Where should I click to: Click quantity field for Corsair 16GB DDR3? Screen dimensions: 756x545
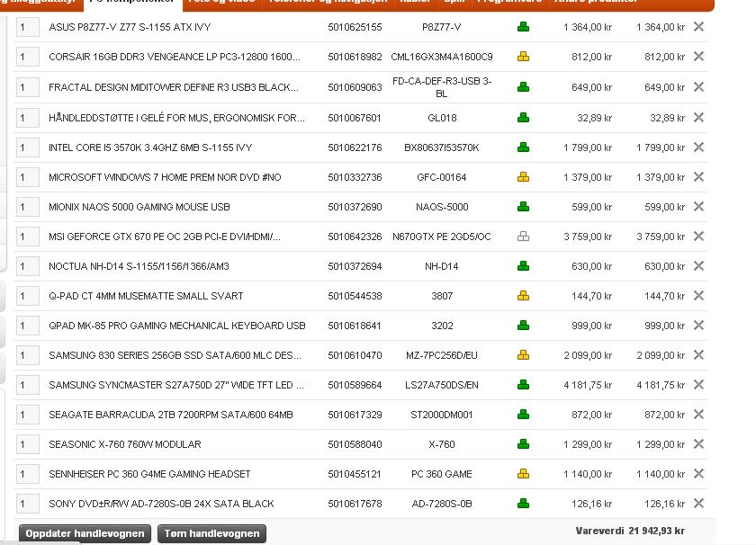pos(28,57)
